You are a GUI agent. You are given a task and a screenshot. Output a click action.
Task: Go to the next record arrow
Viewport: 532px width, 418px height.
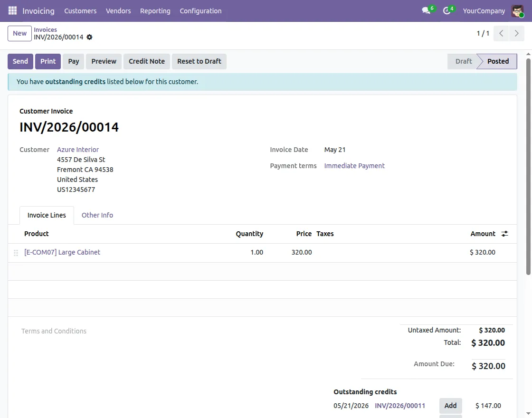click(x=516, y=33)
